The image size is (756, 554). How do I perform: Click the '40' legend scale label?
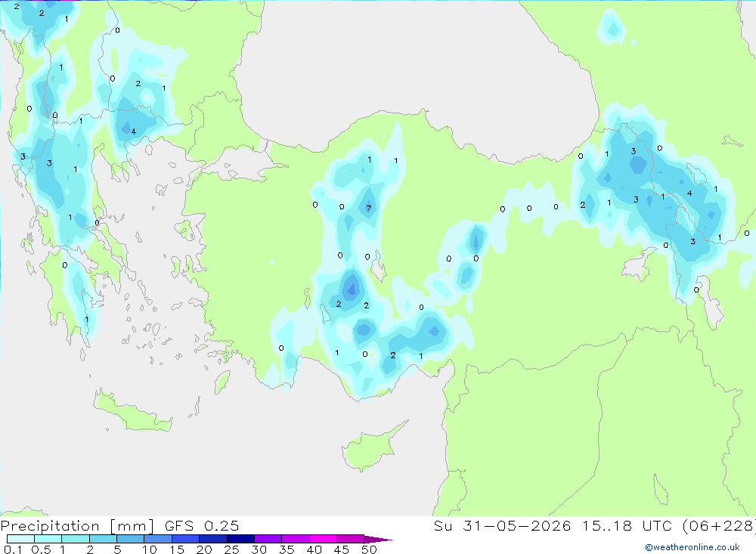tap(314, 549)
